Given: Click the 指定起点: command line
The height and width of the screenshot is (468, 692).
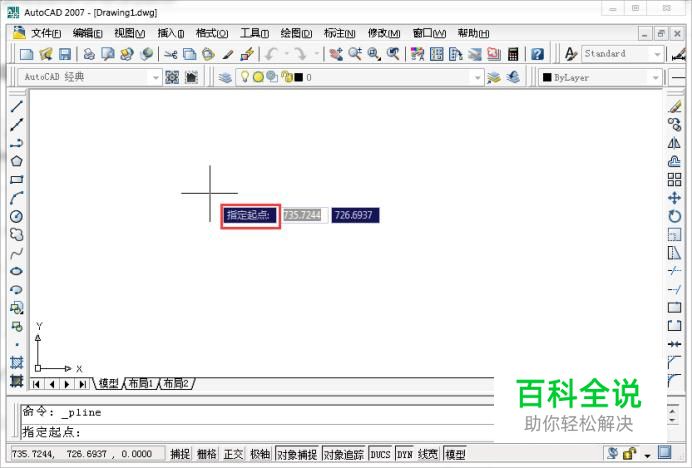Looking at the screenshot, I should pyautogui.click(x=258, y=432).
